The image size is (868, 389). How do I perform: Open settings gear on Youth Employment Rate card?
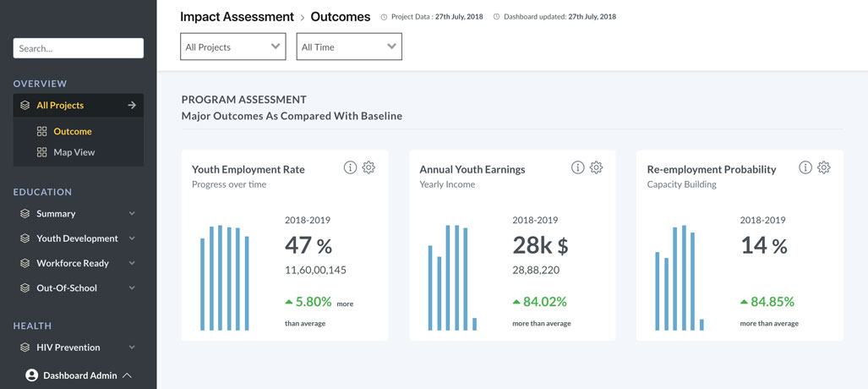368,167
